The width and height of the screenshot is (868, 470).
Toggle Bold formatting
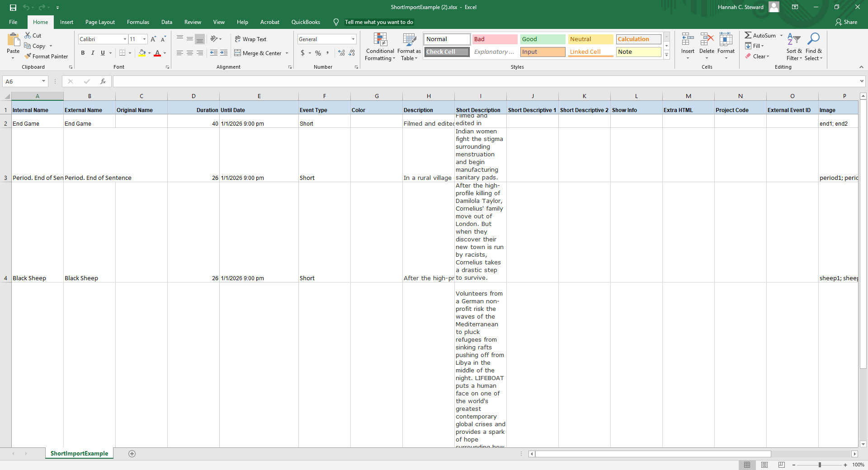point(83,53)
